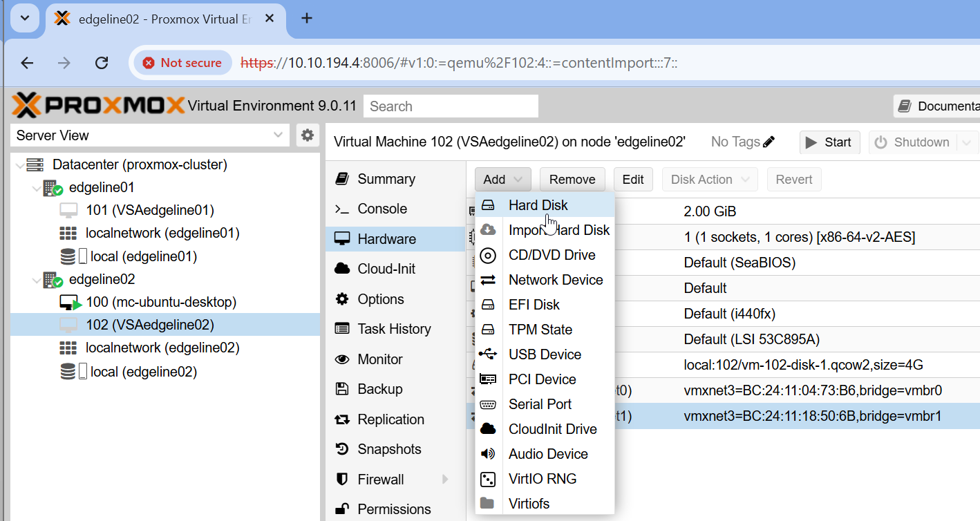
Task: Open the browser tab list chevron
Action: pyautogui.click(x=25, y=18)
